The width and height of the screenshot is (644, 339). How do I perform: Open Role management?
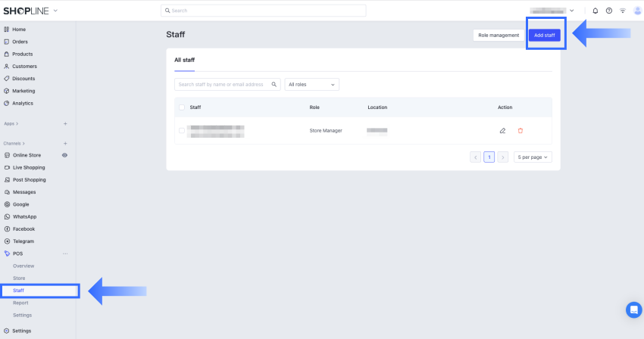click(499, 36)
